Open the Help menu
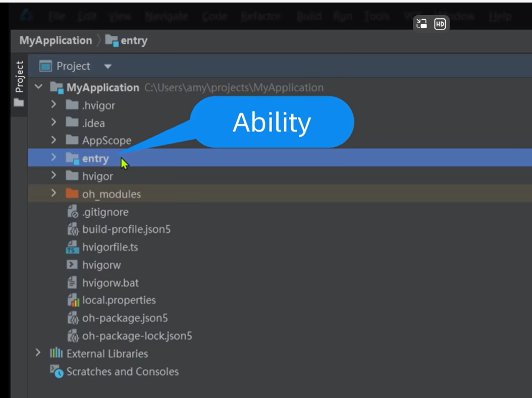 500,16
